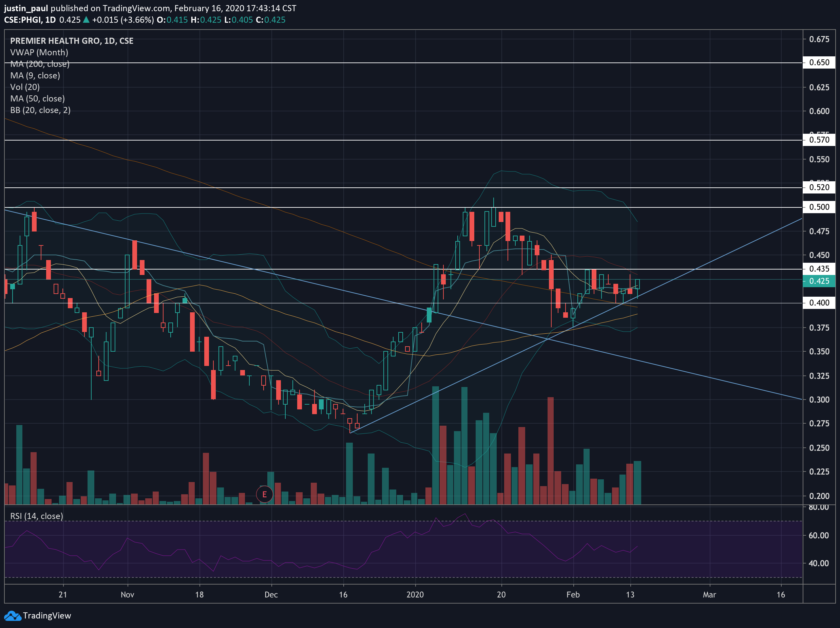840x628 pixels.
Task: Click the earnings 'E' marker near December
Action: click(264, 494)
